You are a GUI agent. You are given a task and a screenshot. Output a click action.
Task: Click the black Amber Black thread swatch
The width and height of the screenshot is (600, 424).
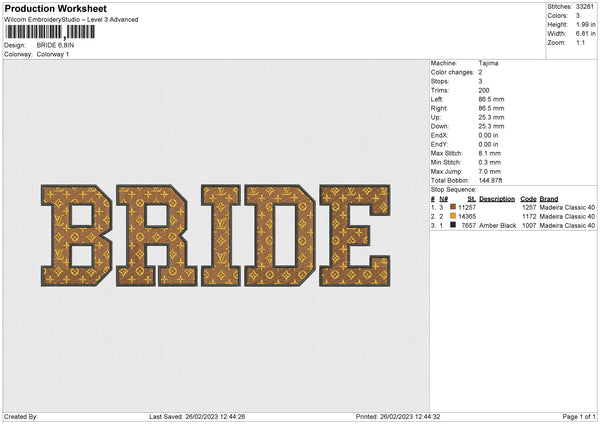point(453,225)
